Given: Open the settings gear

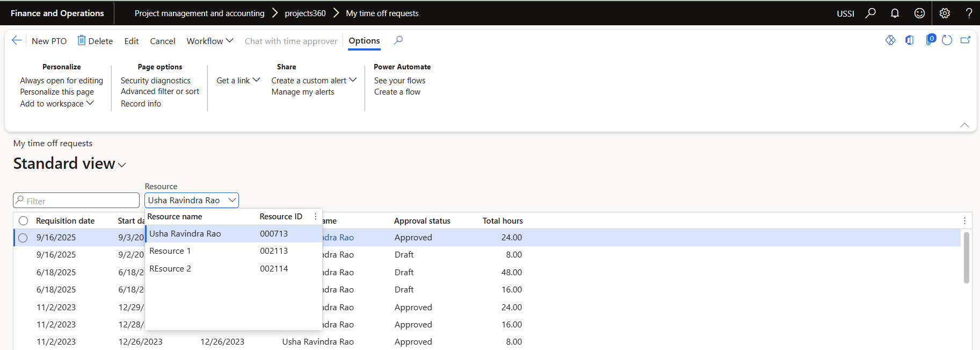Looking at the screenshot, I should point(945,13).
